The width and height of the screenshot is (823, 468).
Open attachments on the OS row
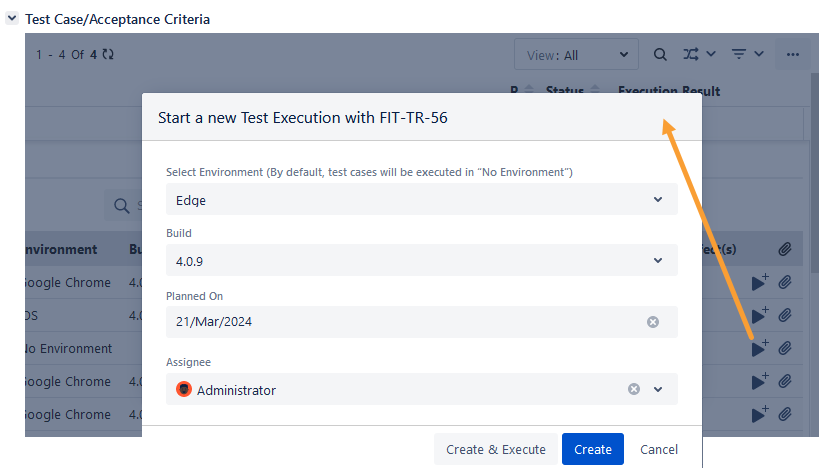point(785,315)
